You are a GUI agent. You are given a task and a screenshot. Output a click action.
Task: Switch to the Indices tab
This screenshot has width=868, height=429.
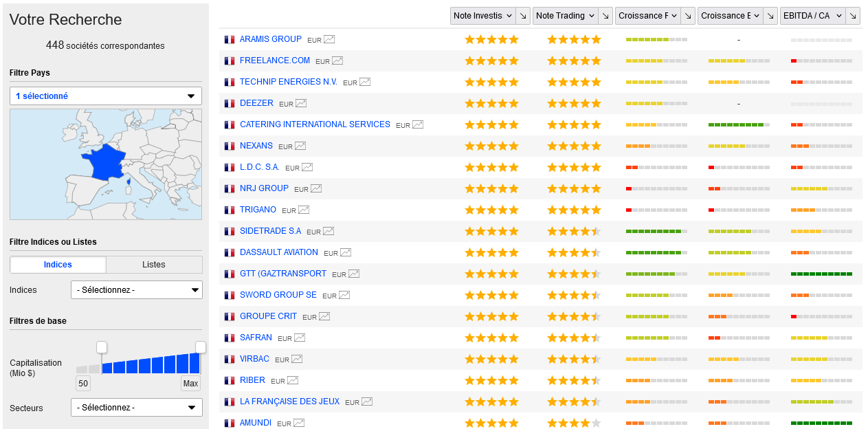58,265
